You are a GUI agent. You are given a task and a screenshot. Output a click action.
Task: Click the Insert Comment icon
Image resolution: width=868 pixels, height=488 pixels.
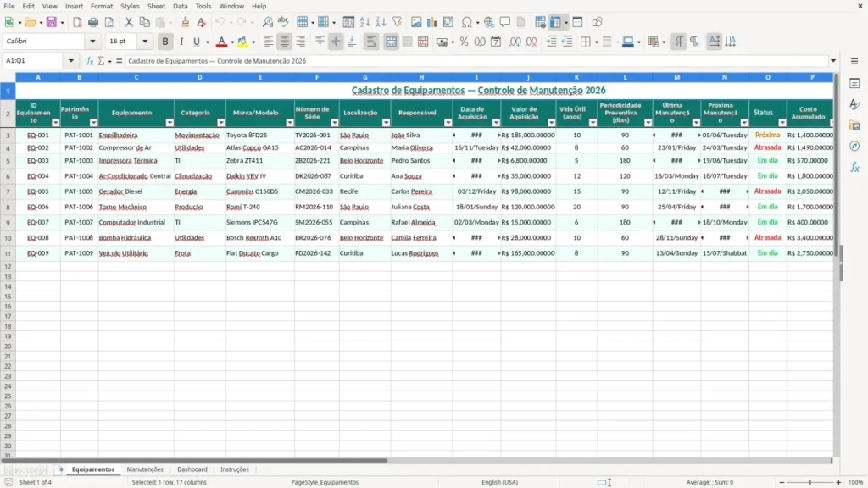pos(505,22)
